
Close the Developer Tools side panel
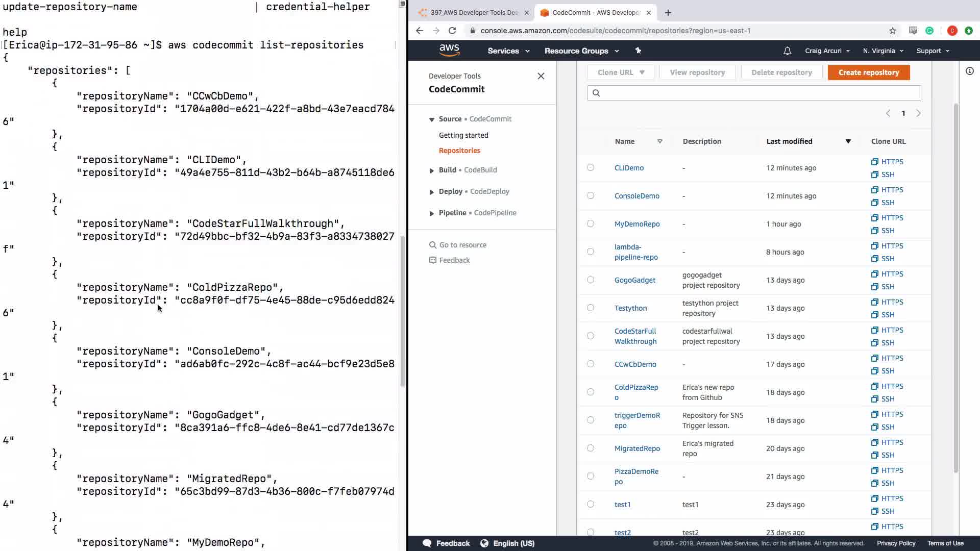(541, 76)
